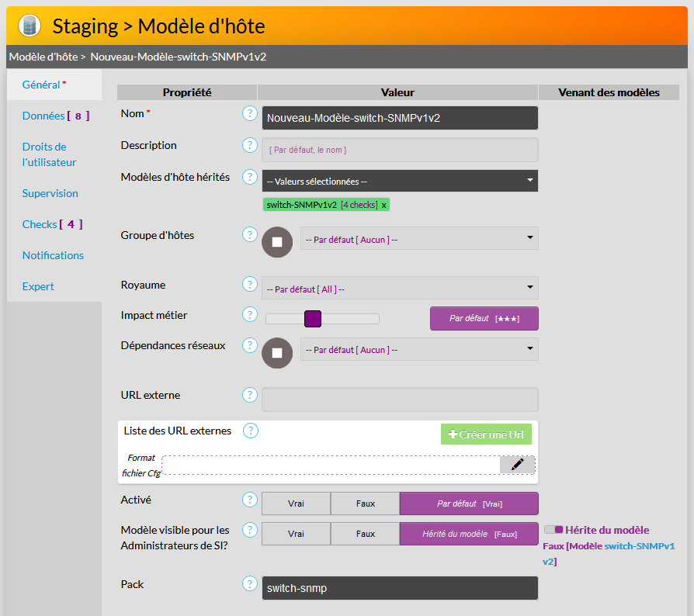Open the Royaume dropdown list

pos(400,289)
